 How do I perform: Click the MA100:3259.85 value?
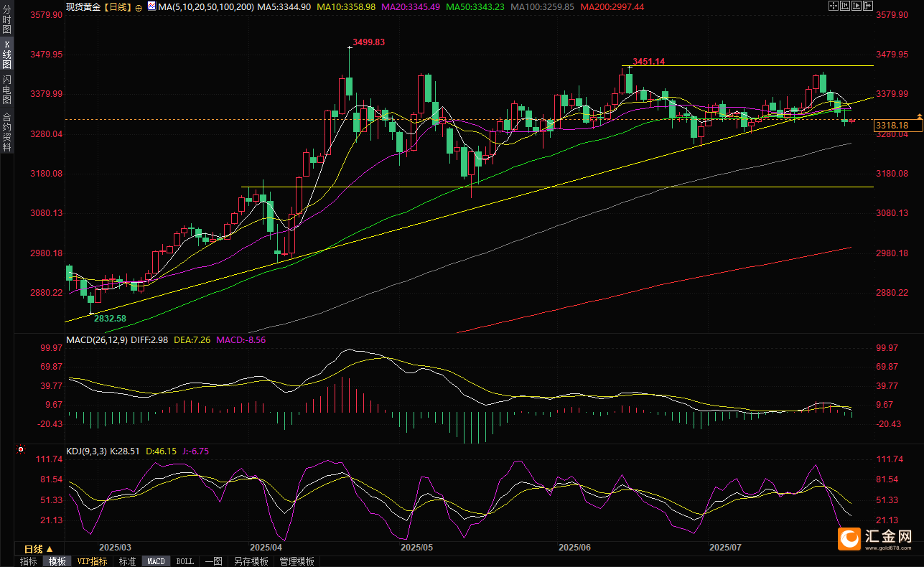[543, 6]
